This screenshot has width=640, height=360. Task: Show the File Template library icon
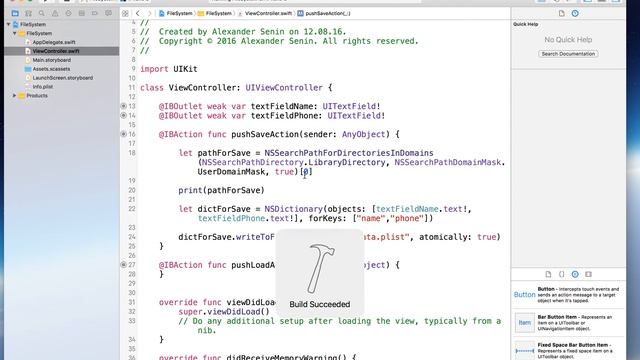[548, 274]
